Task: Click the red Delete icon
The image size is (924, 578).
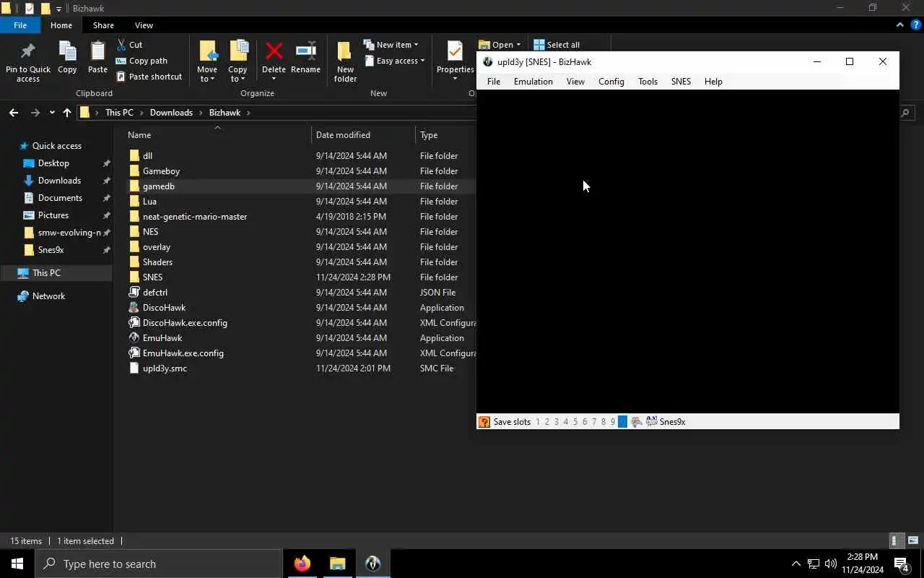Action: point(274,51)
